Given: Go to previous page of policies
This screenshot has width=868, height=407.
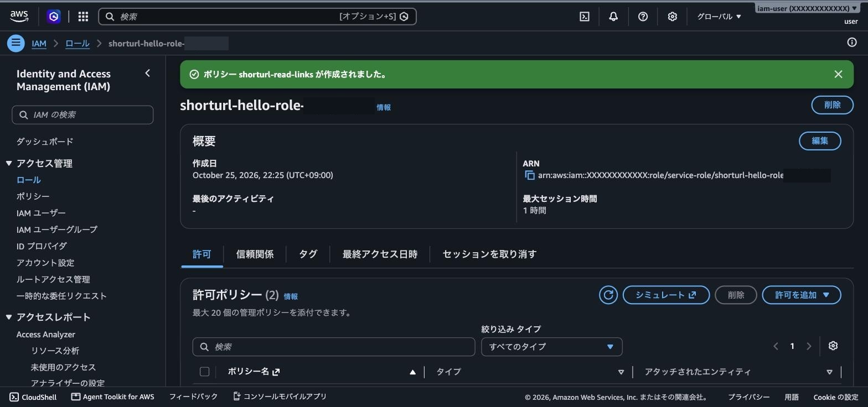Looking at the screenshot, I should click(776, 346).
